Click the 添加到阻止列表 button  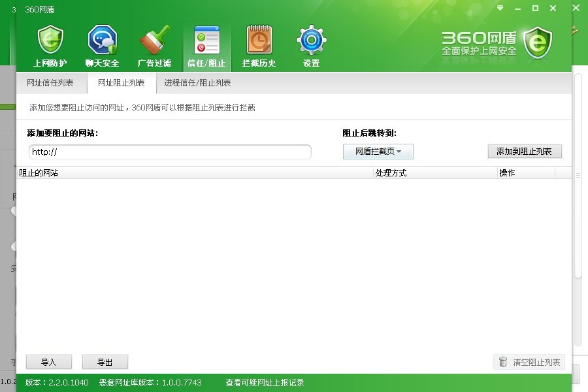(525, 151)
